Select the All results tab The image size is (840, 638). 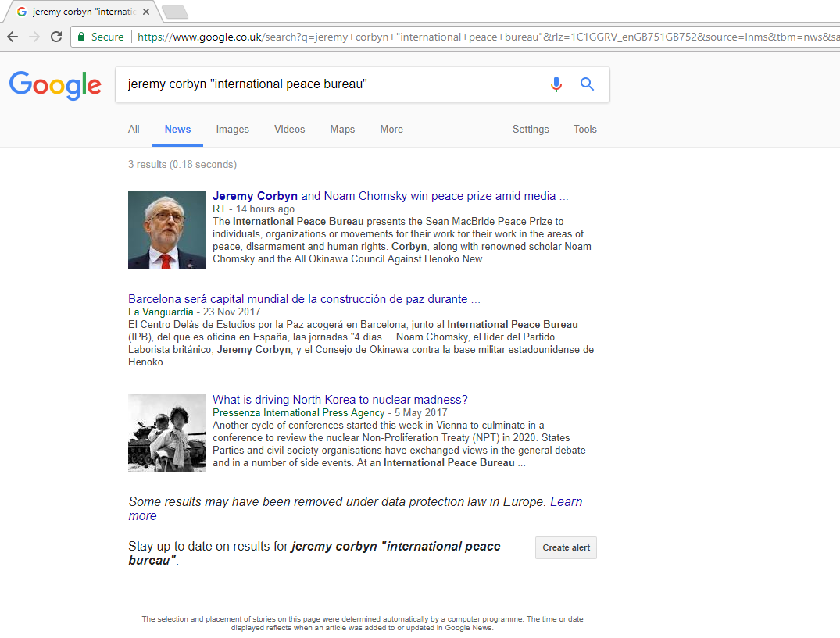point(134,130)
